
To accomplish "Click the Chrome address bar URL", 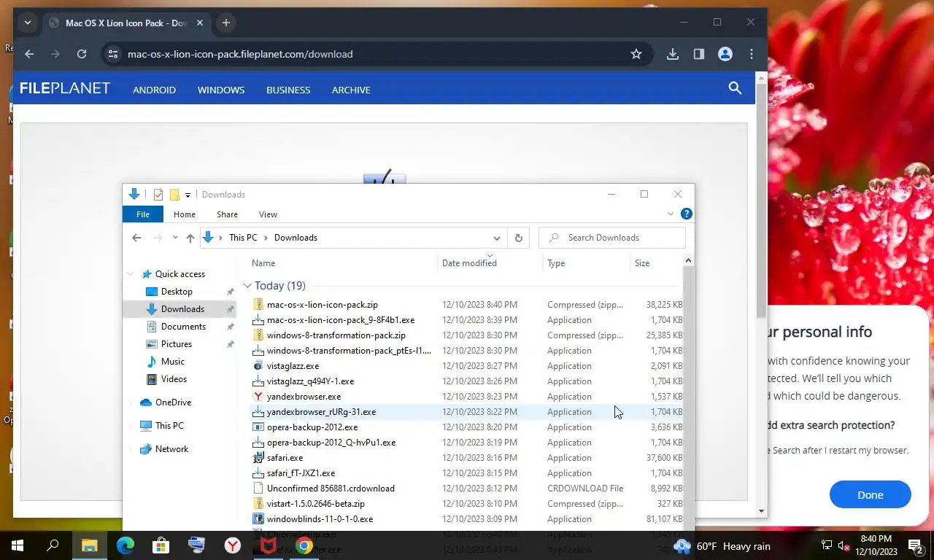I will tap(240, 54).
